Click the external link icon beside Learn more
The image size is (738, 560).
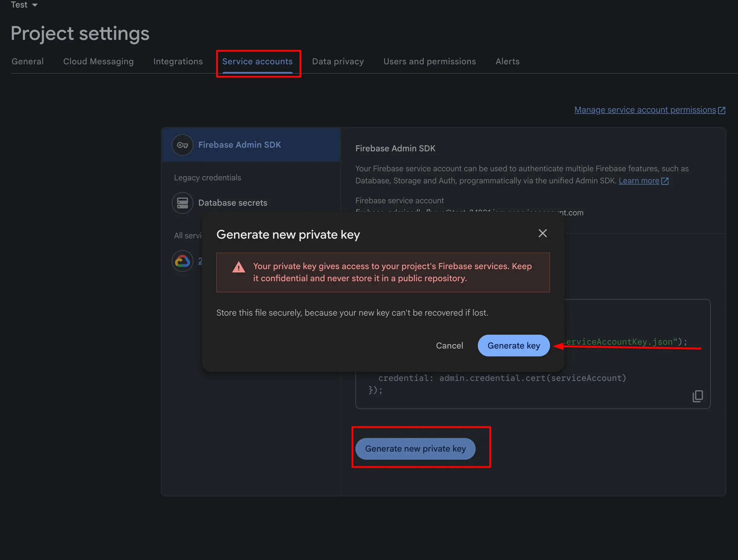pyautogui.click(x=665, y=181)
